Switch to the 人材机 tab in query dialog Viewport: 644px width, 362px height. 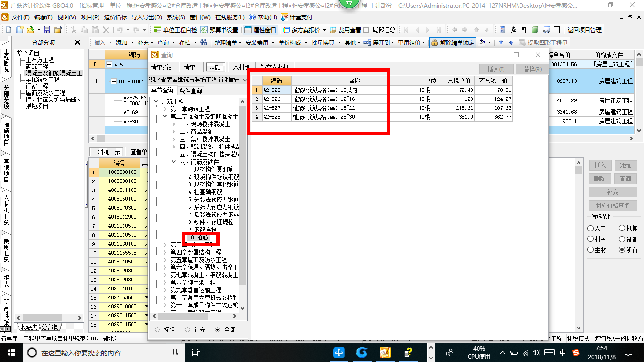241,67
